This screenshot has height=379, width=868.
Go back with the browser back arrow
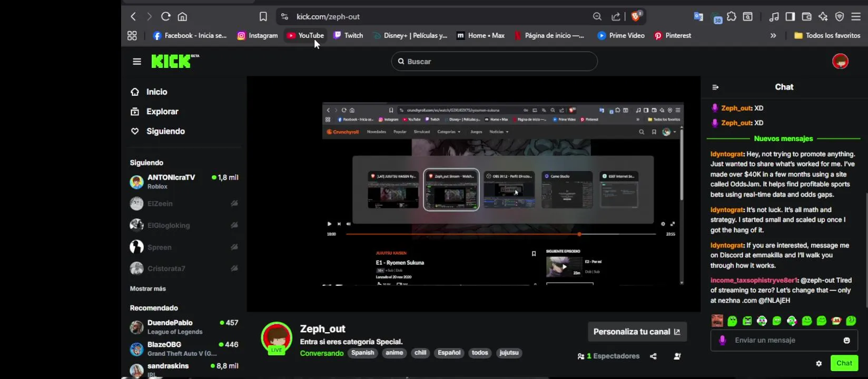pyautogui.click(x=133, y=17)
